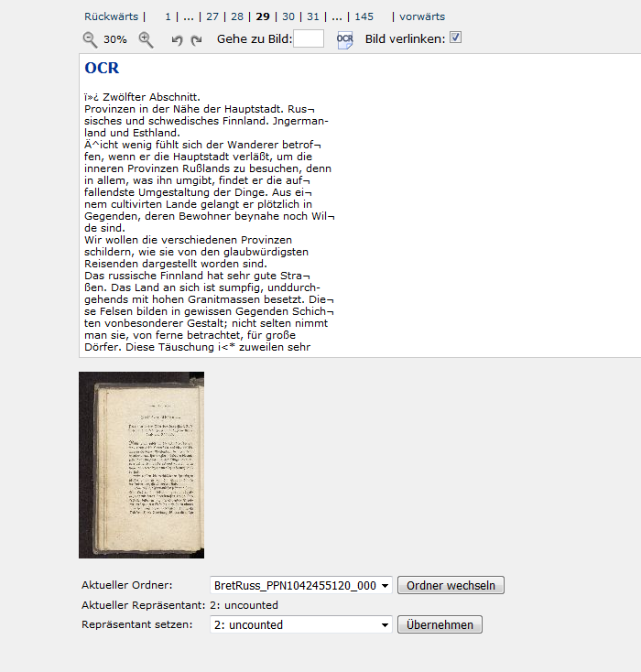The height and width of the screenshot is (672, 641).
Task: Go forward via 'vorwärts' link
Action: 423,16
